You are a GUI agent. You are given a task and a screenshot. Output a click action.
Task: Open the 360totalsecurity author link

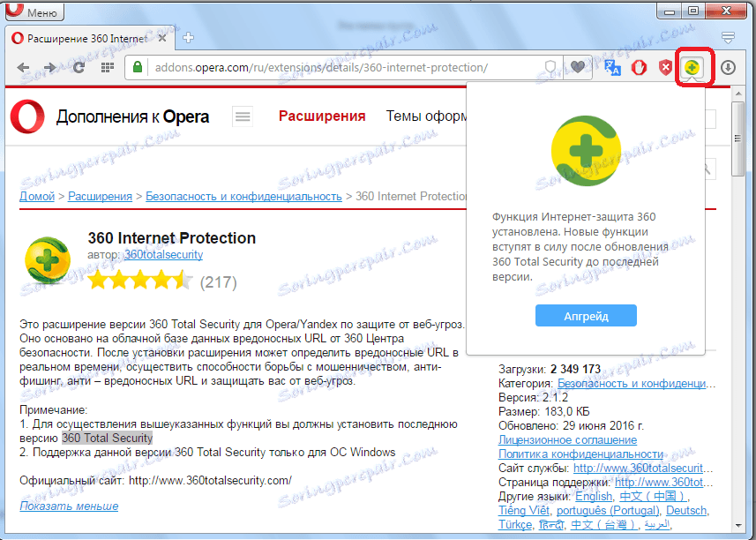164,255
